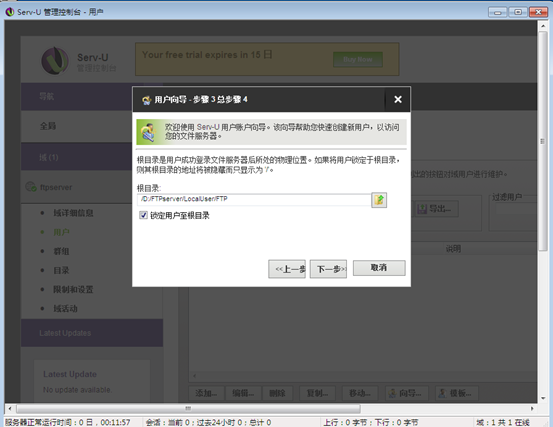Click the server uptime text in status bar
Viewport: 553px width, 427px height.
(67, 422)
